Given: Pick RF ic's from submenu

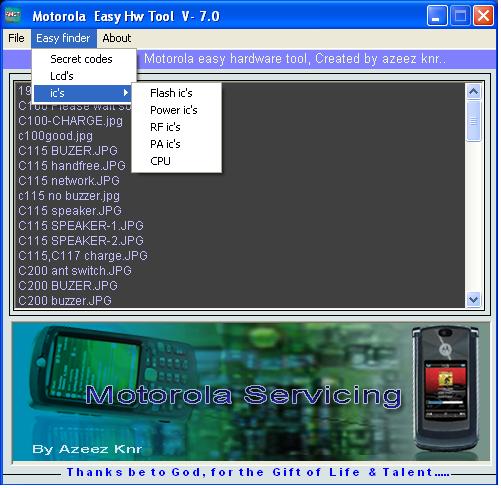Looking at the screenshot, I should (165, 127).
